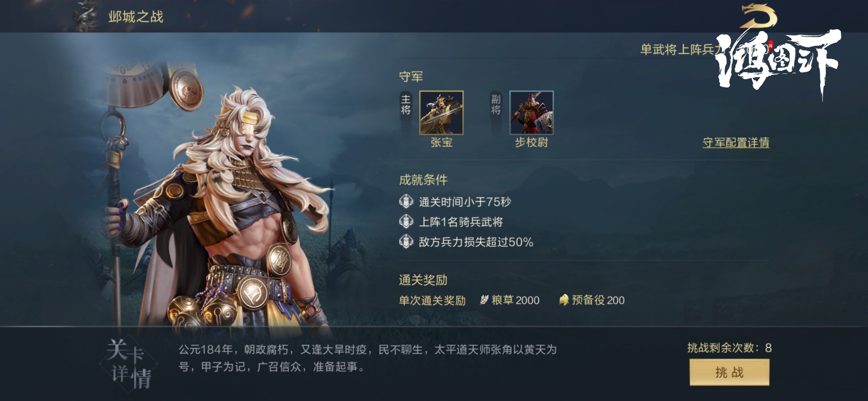Select 步校尉 deputy general portrait
The image size is (868, 401).
click(532, 113)
